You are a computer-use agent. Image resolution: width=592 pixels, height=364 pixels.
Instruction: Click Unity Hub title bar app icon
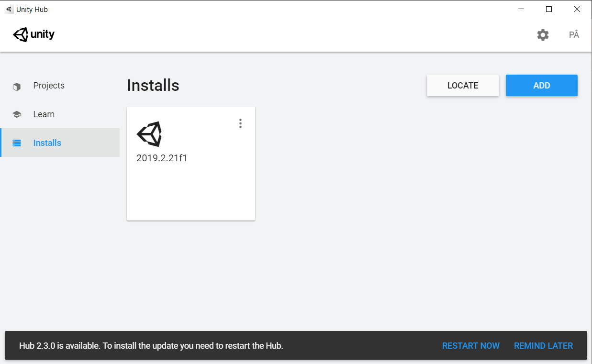pyautogui.click(x=9, y=9)
